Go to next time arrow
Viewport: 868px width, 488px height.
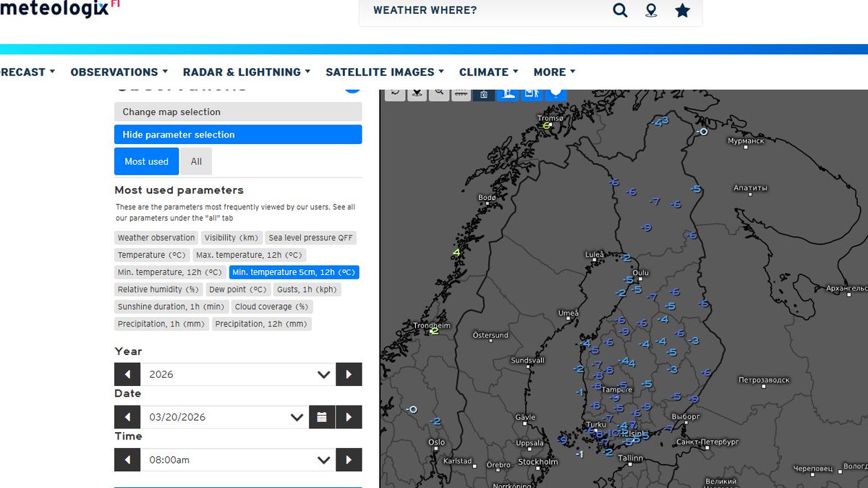pyautogui.click(x=349, y=460)
